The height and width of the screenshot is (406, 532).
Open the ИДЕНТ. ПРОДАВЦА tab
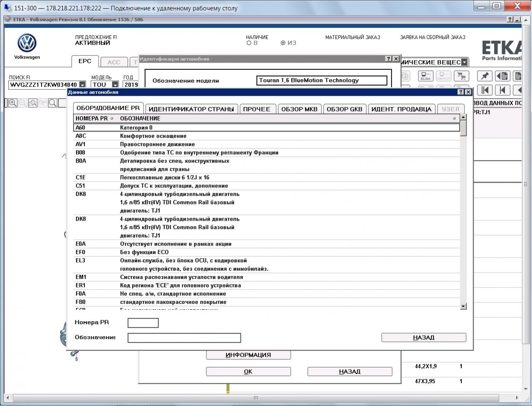point(401,109)
